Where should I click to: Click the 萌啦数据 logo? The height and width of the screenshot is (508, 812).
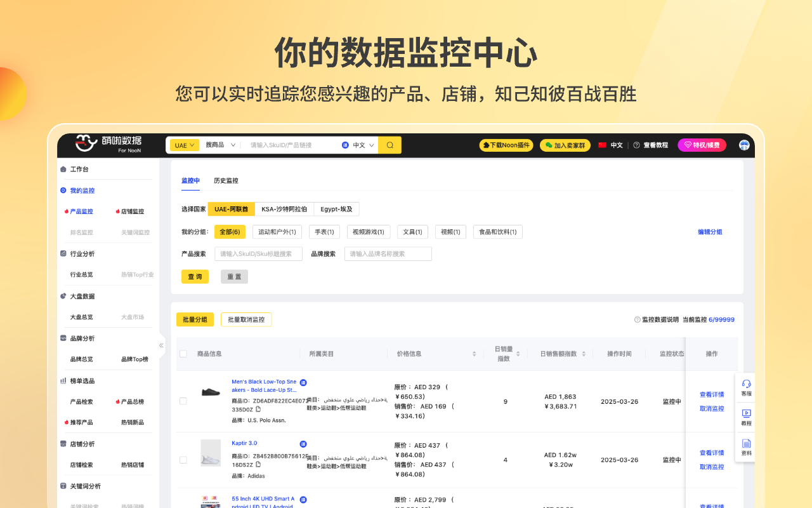(x=108, y=144)
